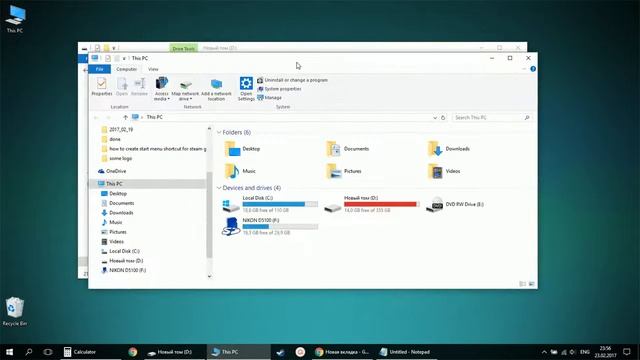The image size is (640, 360).
Task: Click Uninstall or change a program
Action: (292, 80)
